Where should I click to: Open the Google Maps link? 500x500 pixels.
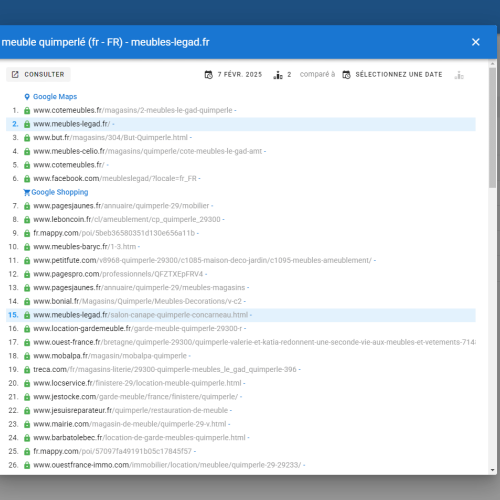tap(55, 97)
